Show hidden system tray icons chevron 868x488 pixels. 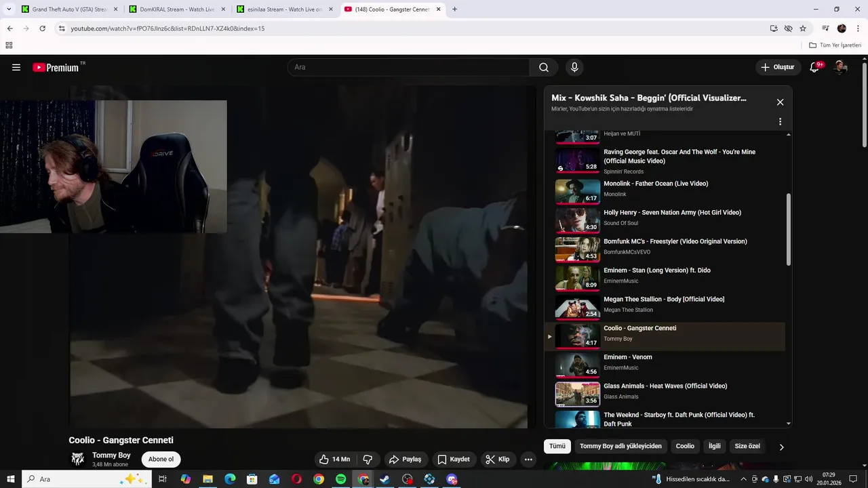743,479
